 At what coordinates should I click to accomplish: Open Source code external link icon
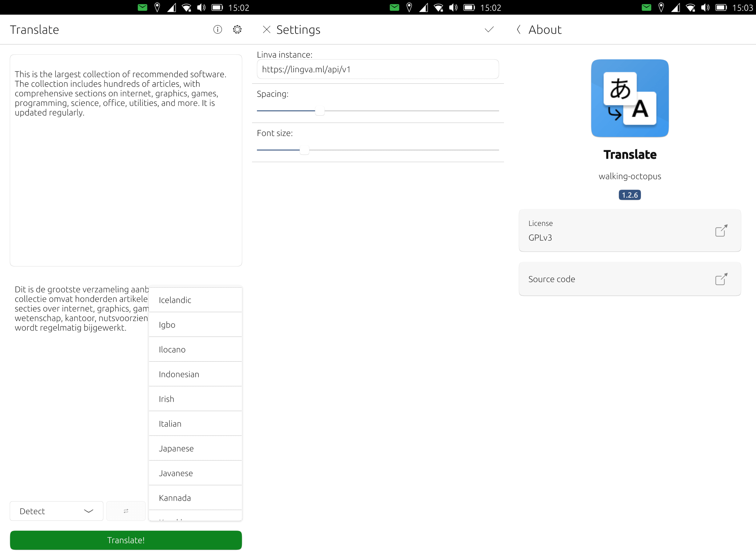point(721,279)
